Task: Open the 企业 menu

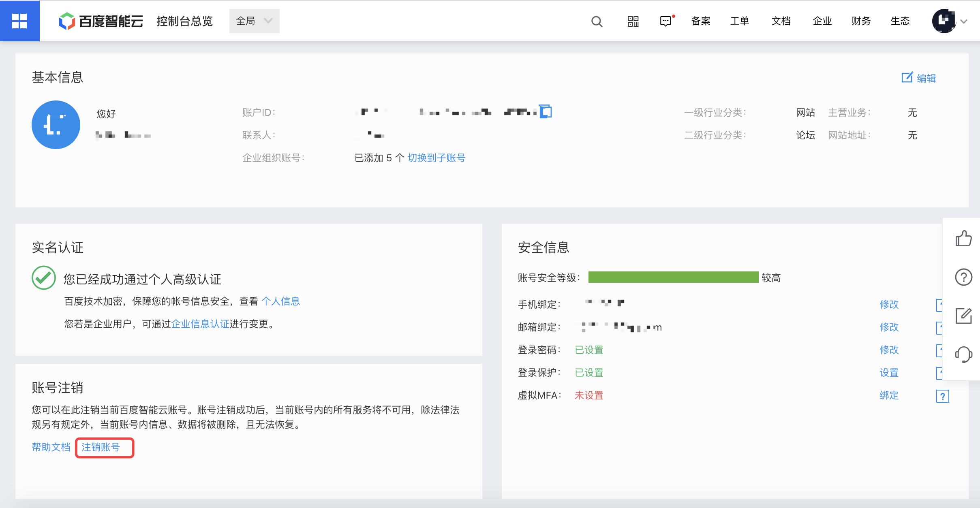Action: pyautogui.click(x=822, y=21)
